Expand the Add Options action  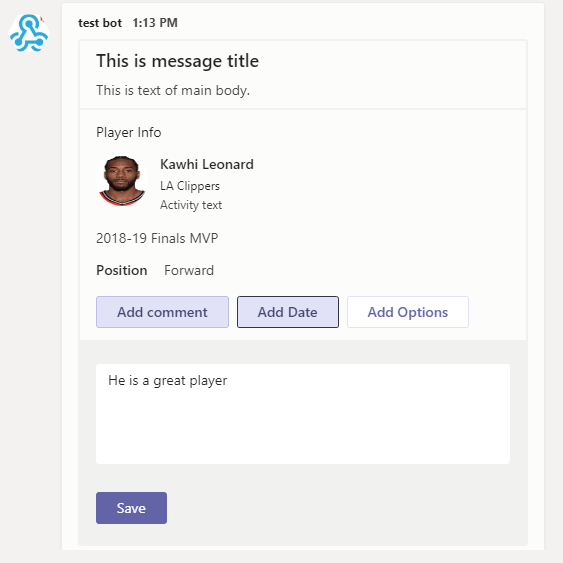[408, 312]
